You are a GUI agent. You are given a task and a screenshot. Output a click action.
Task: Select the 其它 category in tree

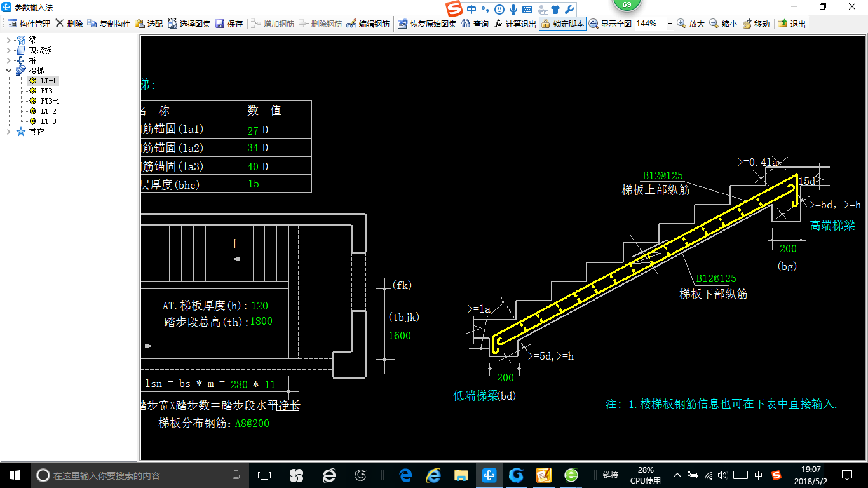36,132
